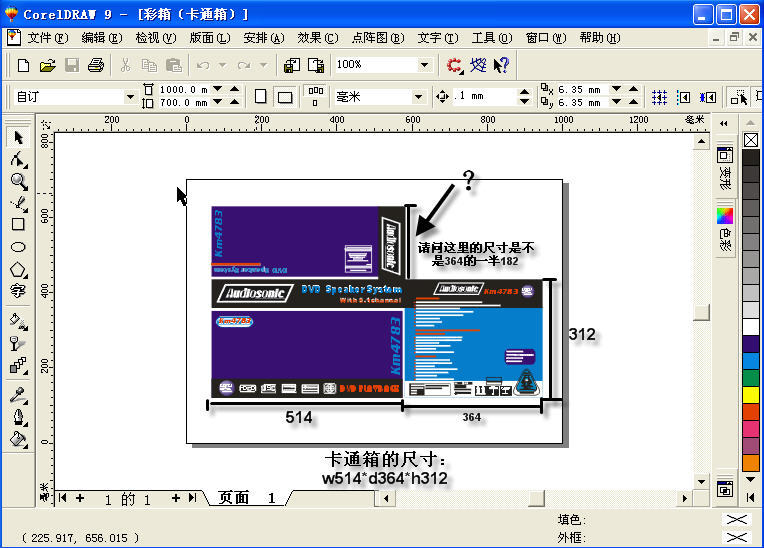The image size is (764, 548).
Task: Open the 色彩 docker tab
Action: tap(725, 229)
